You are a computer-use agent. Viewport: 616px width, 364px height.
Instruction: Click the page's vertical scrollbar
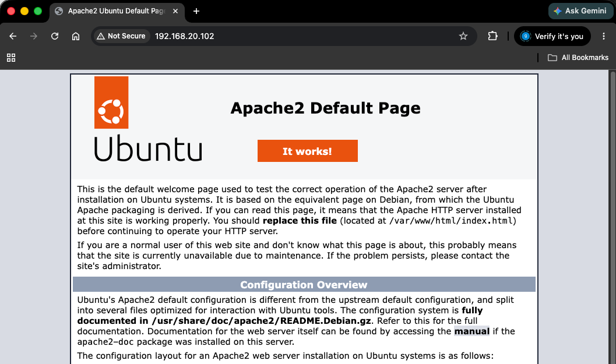pyautogui.click(x=612, y=217)
